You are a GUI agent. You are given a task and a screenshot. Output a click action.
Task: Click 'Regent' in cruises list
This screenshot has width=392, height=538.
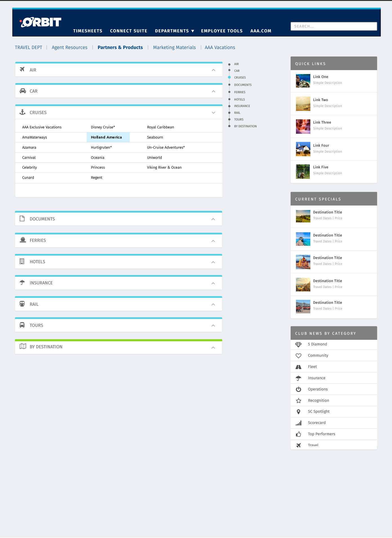[x=97, y=178]
